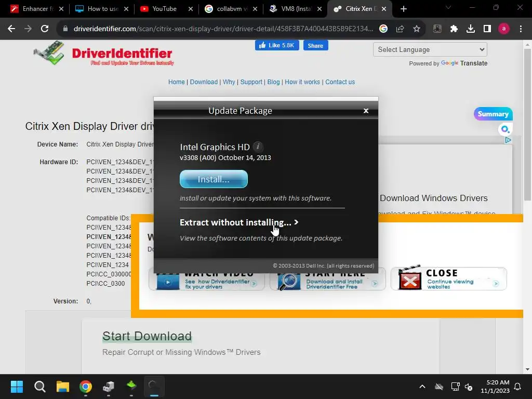532x399 pixels.
Task: Click the Facebook Share button
Action: click(x=315, y=46)
